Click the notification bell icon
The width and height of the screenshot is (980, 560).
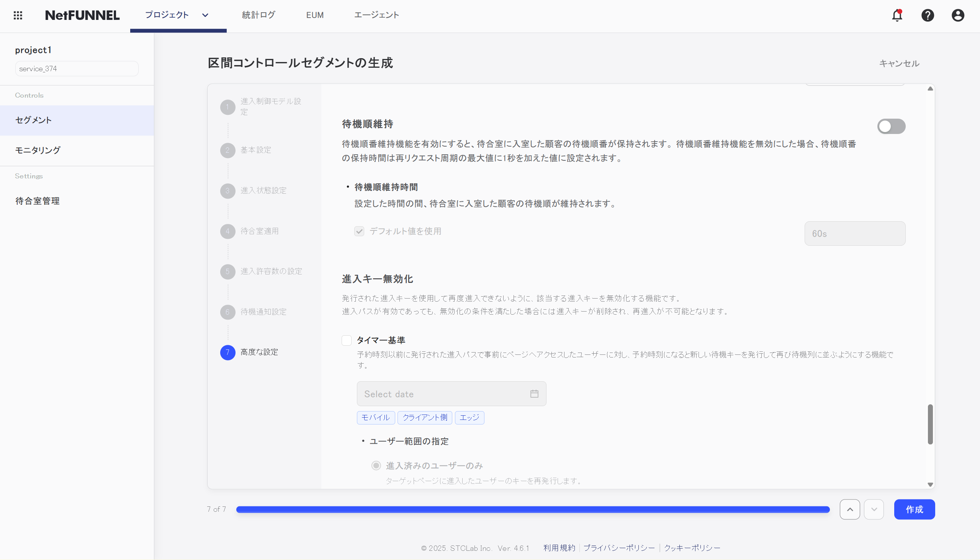[x=897, y=15]
